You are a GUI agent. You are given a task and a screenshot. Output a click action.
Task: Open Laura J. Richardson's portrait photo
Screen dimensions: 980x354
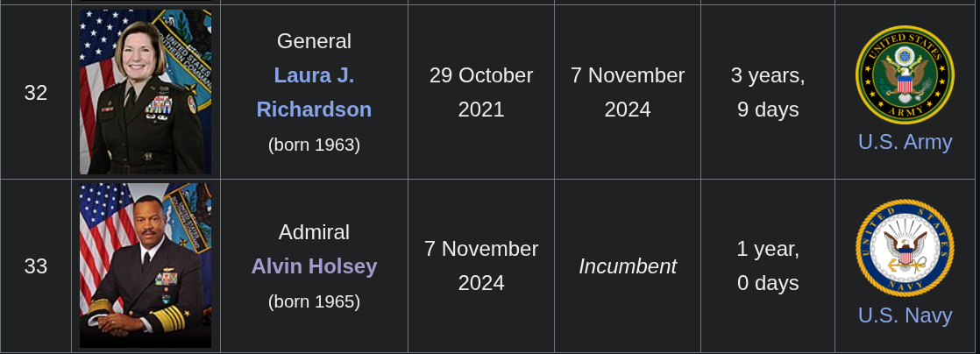146,92
